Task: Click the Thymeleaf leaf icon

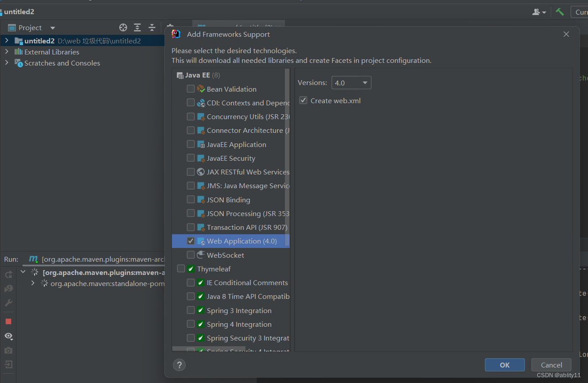Action: [x=191, y=269]
